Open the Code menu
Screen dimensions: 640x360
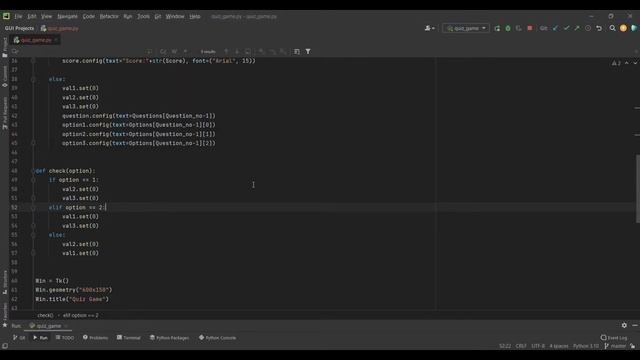pos(89,16)
